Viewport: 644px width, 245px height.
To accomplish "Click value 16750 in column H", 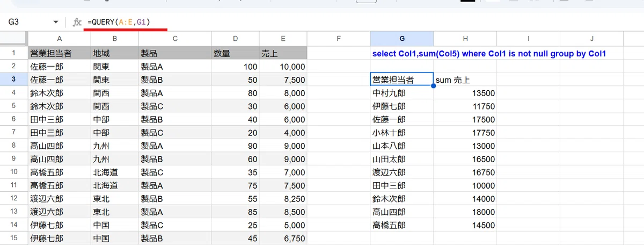I will click(x=465, y=172).
